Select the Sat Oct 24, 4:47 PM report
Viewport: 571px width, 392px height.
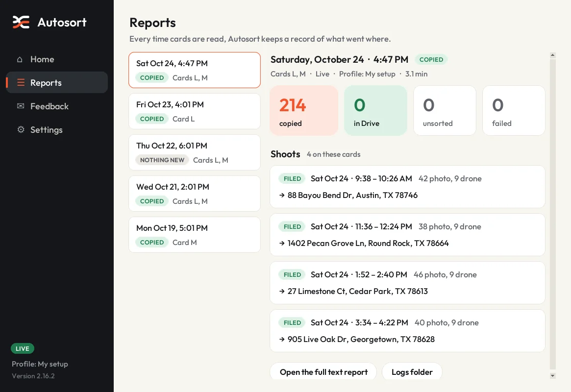(x=195, y=70)
